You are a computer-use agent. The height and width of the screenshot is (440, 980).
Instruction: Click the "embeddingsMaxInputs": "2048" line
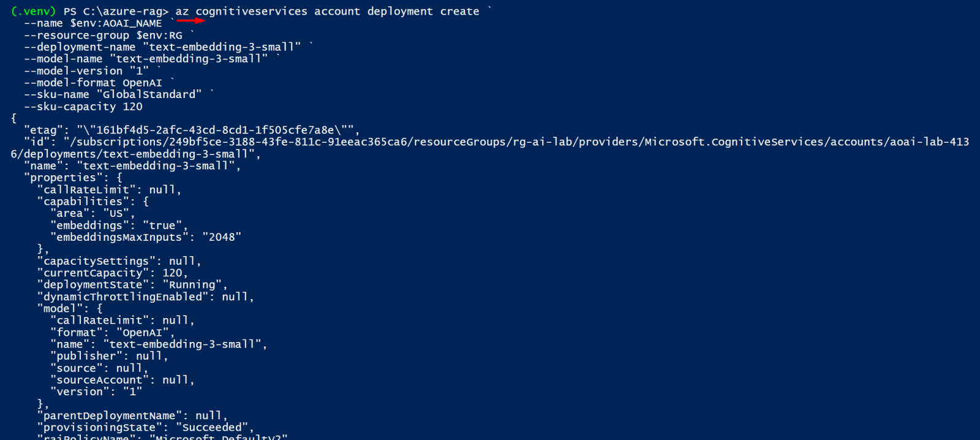(146, 237)
